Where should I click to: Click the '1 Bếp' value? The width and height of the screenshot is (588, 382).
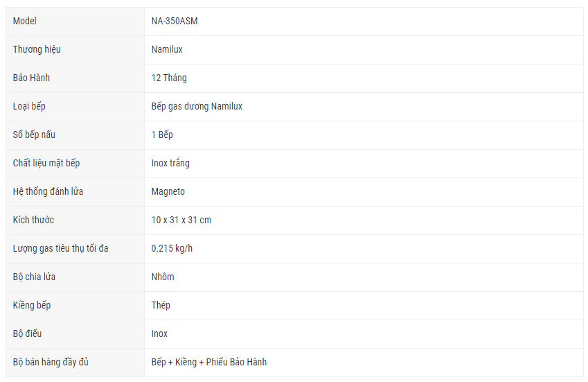(162, 135)
